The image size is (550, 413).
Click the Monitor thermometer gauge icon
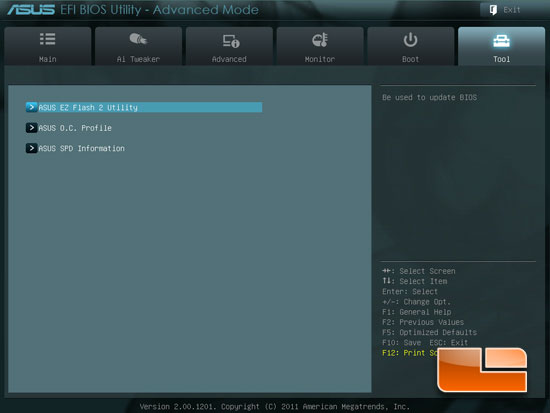coord(320,40)
